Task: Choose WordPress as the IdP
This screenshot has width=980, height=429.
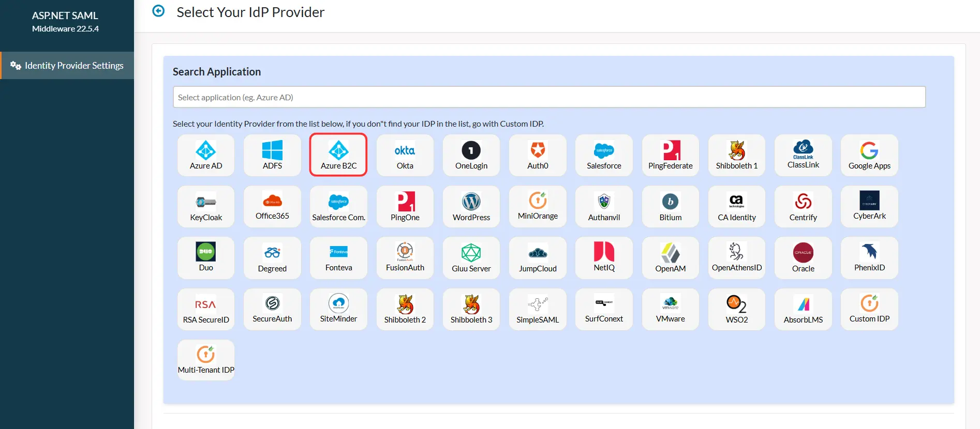Action: pyautogui.click(x=471, y=206)
